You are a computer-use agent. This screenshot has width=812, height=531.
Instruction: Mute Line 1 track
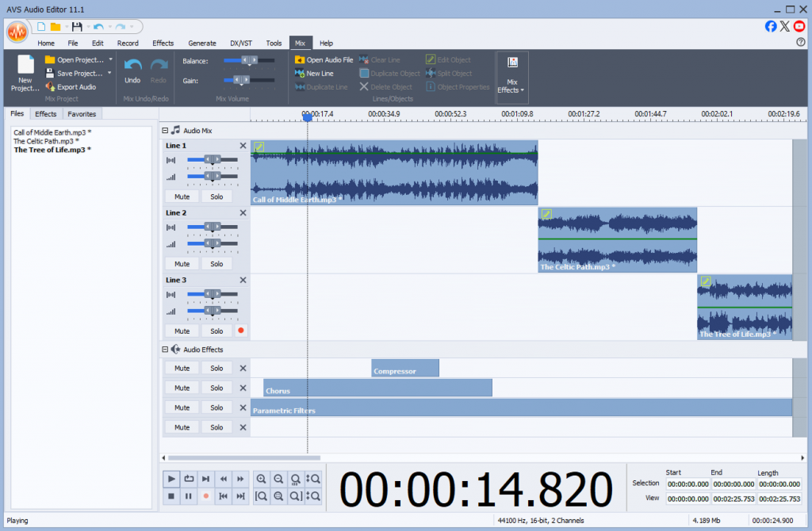click(x=182, y=197)
